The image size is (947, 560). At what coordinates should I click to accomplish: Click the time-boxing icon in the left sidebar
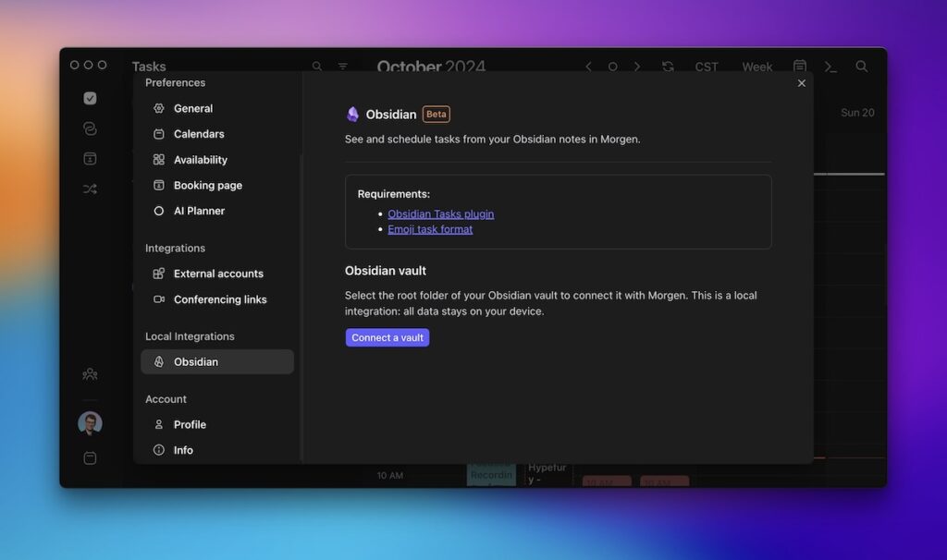coord(90,158)
